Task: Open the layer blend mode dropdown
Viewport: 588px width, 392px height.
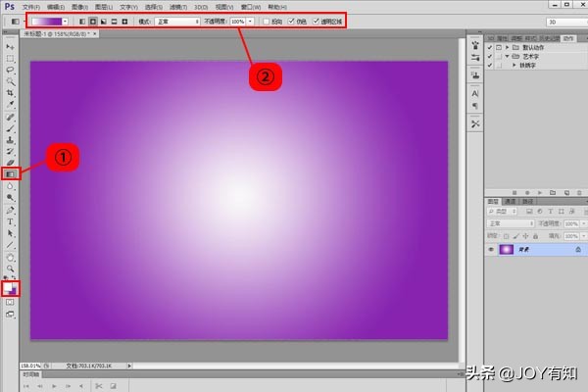Action: click(x=511, y=223)
